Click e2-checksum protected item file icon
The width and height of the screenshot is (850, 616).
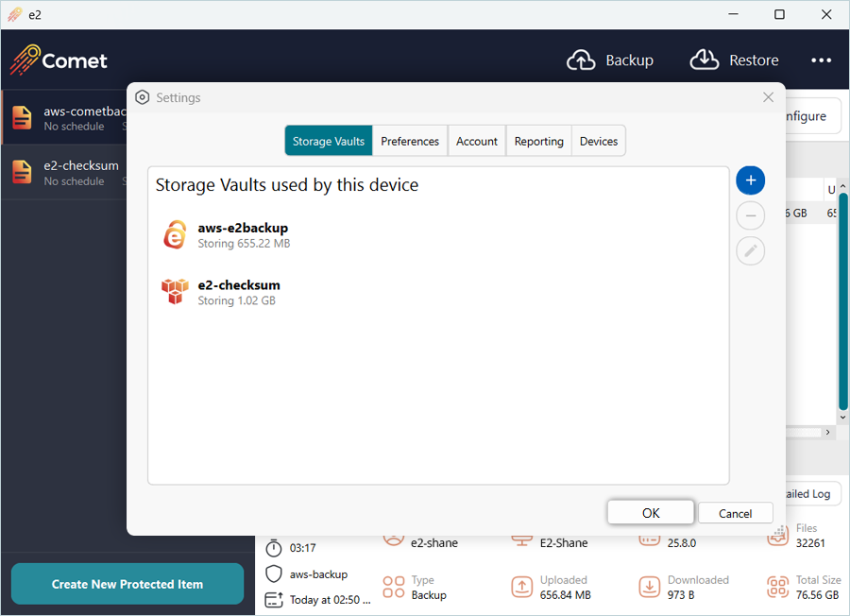[x=23, y=172]
